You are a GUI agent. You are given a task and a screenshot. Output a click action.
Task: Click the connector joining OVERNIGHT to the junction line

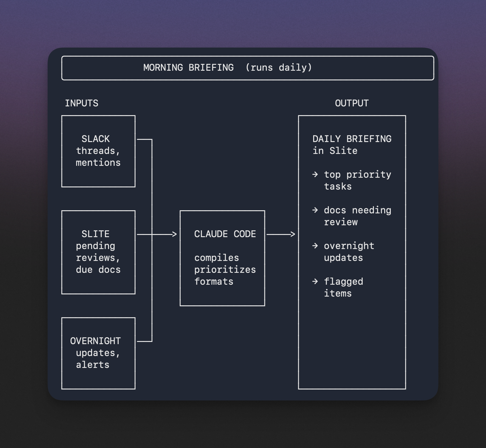(143, 341)
